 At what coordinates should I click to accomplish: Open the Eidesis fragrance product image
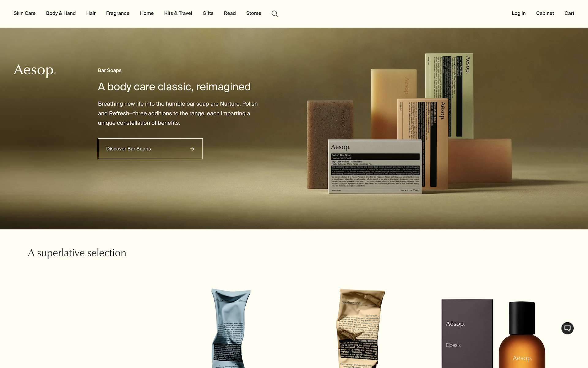tap(493, 334)
